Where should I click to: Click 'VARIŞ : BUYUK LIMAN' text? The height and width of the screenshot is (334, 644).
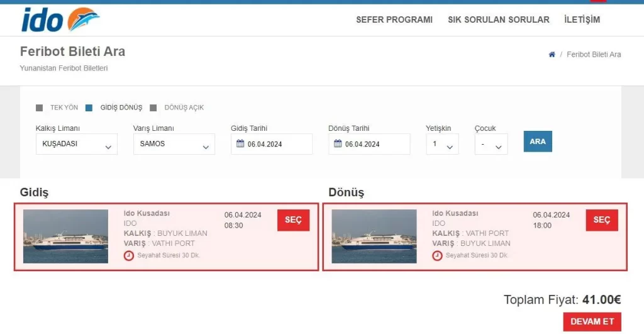pos(471,243)
